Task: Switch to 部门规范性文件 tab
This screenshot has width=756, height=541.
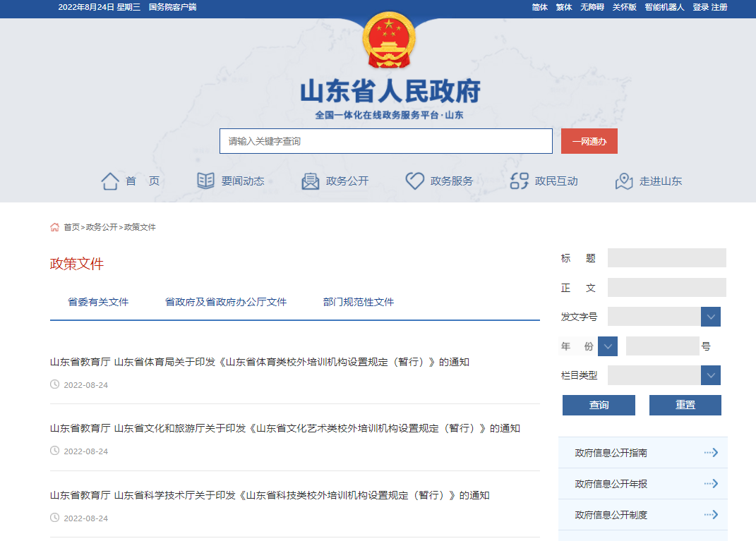Action: point(358,302)
